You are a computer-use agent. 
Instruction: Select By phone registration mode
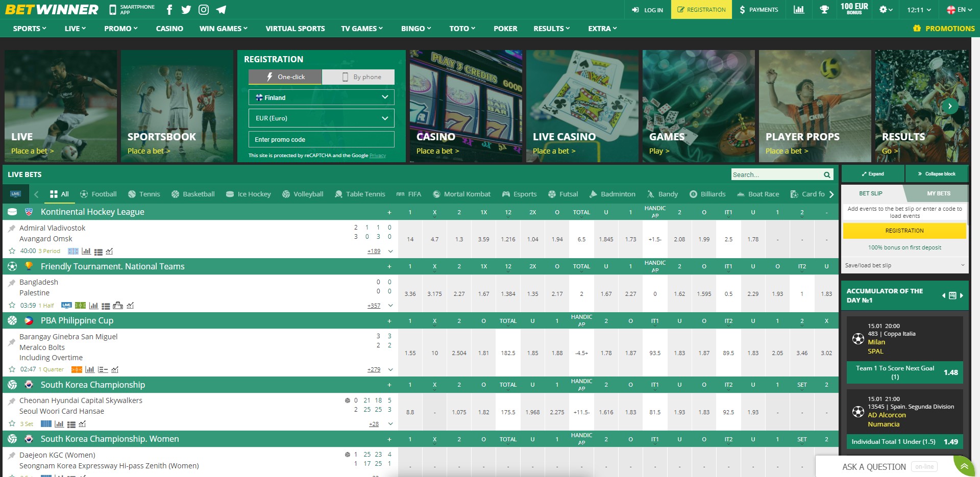[358, 77]
